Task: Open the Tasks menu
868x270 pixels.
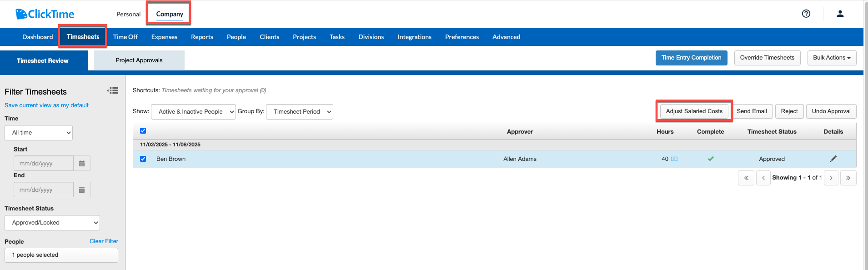Action: pyautogui.click(x=337, y=37)
